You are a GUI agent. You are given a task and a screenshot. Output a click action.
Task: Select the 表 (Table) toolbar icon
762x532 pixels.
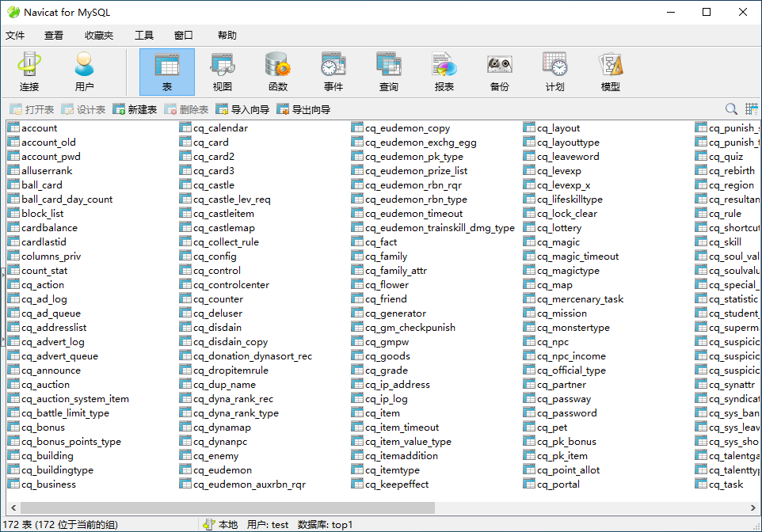166,72
